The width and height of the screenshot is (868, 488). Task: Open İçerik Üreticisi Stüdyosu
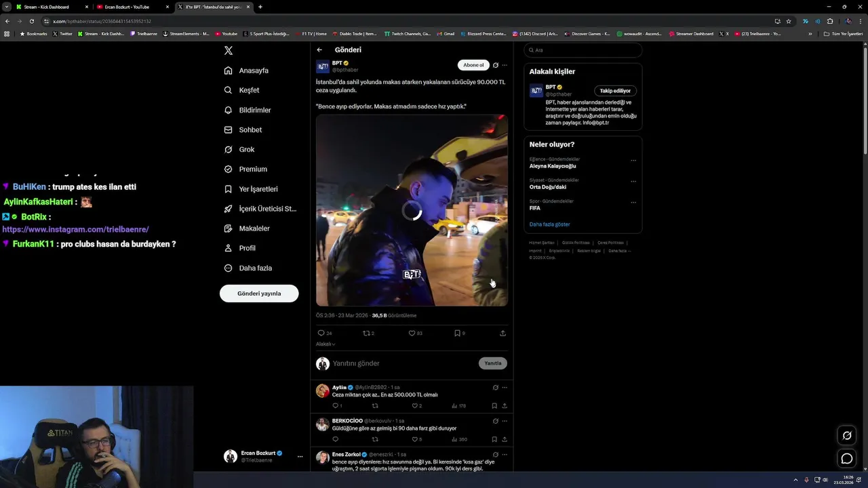tap(260, 209)
